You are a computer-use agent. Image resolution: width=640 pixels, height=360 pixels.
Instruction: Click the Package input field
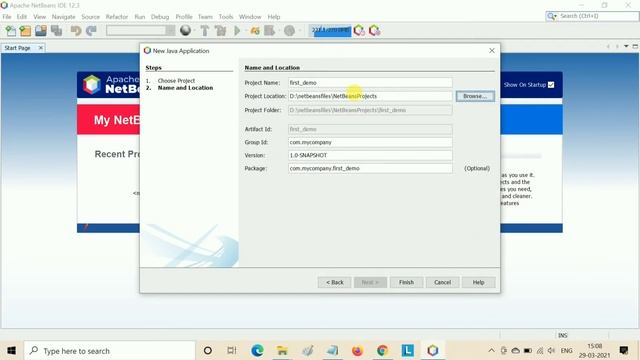pos(370,168)
